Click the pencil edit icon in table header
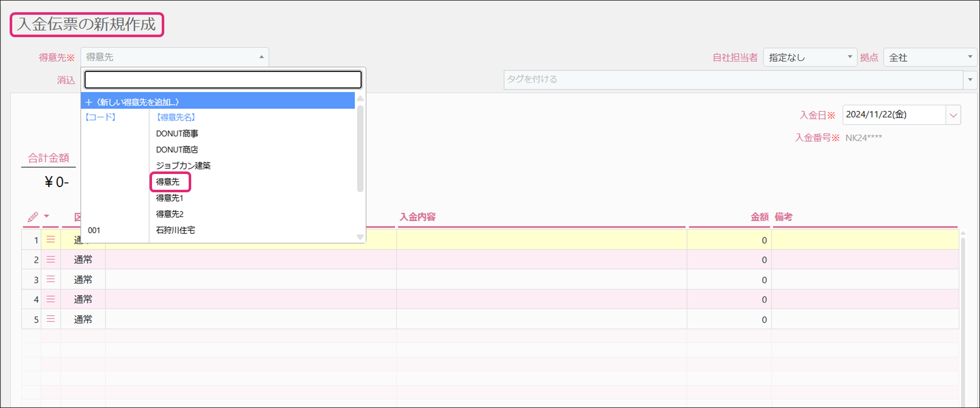Image resolution: width=980 pixels, height=408 pixels. click(33, 217)
